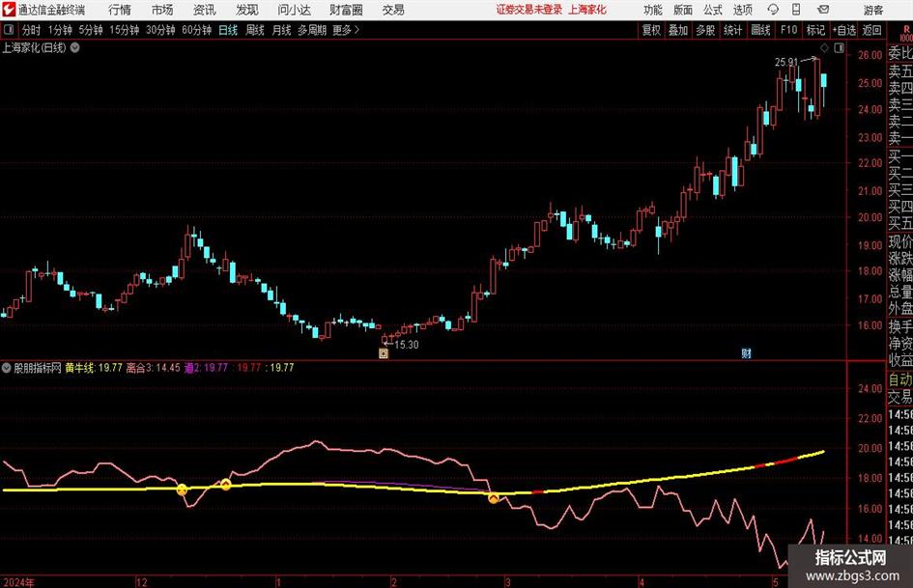The height and width of the screenshot is (588, 913).
Task: Click the 15.30 low price label
Action: pos(407,345)
